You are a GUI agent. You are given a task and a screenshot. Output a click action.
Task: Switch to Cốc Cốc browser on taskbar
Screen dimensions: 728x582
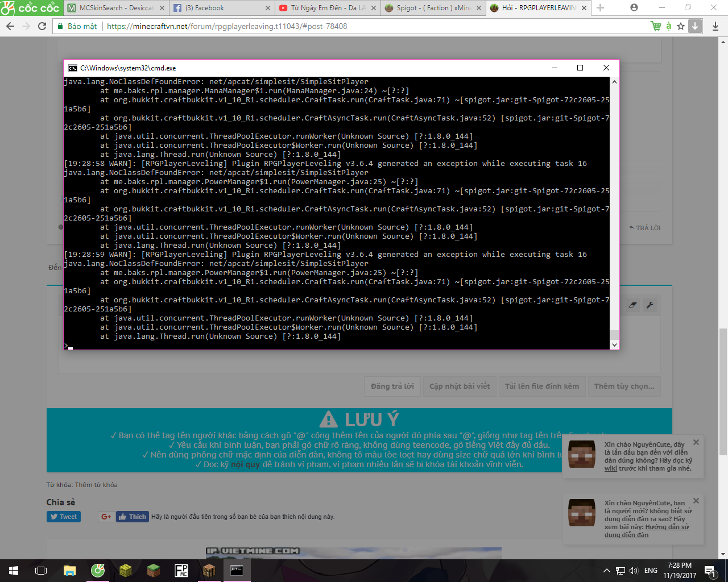98,571
